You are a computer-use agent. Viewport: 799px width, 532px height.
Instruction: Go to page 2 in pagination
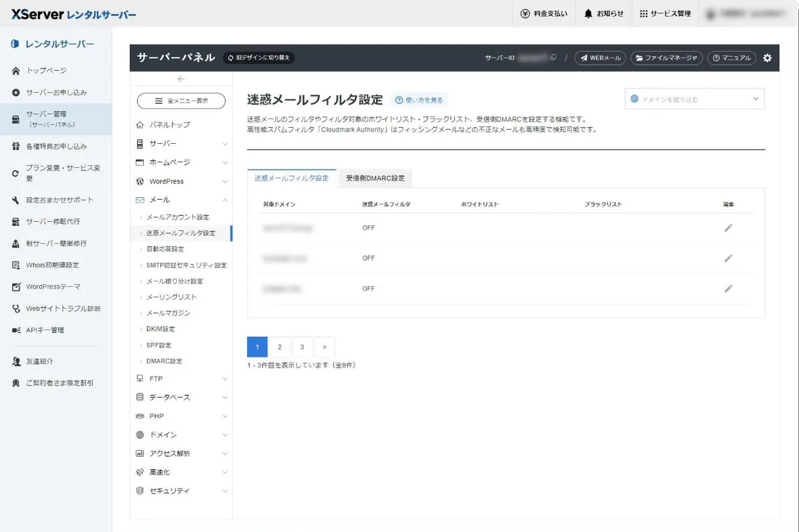click(x=280, y=347)
